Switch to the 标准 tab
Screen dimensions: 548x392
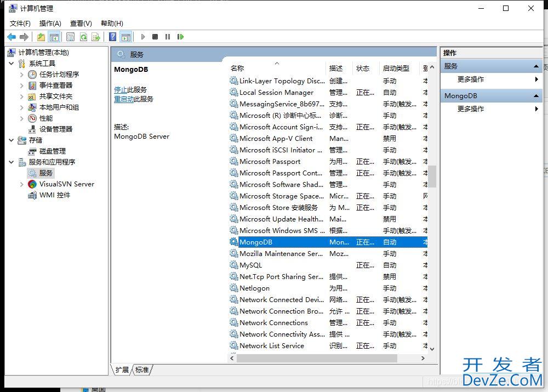[x=142, y=370]
